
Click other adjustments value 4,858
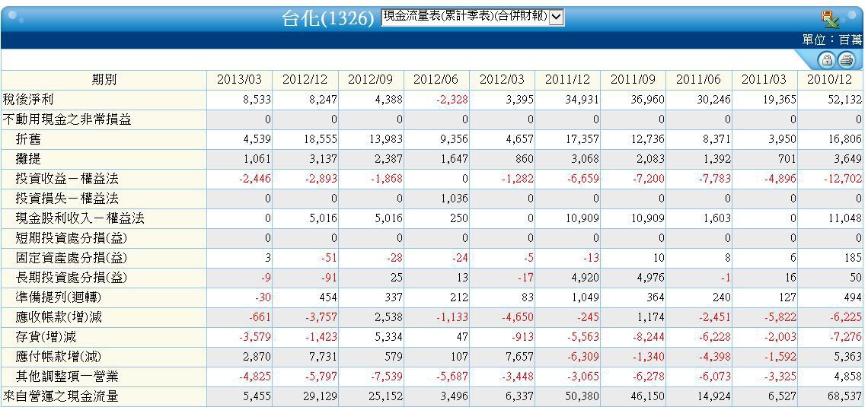[x=847, y=377]
